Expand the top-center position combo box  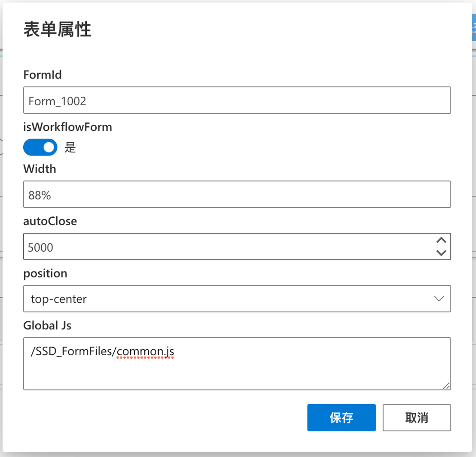237,299
